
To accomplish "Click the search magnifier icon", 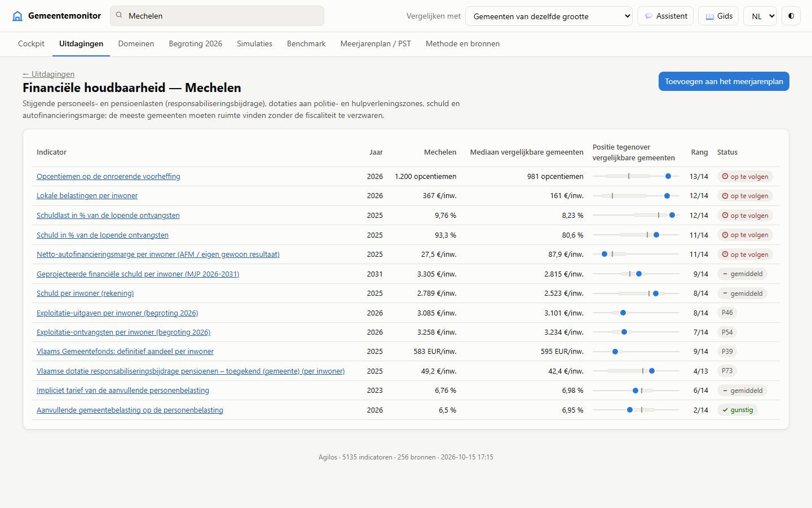I will 119,15.
